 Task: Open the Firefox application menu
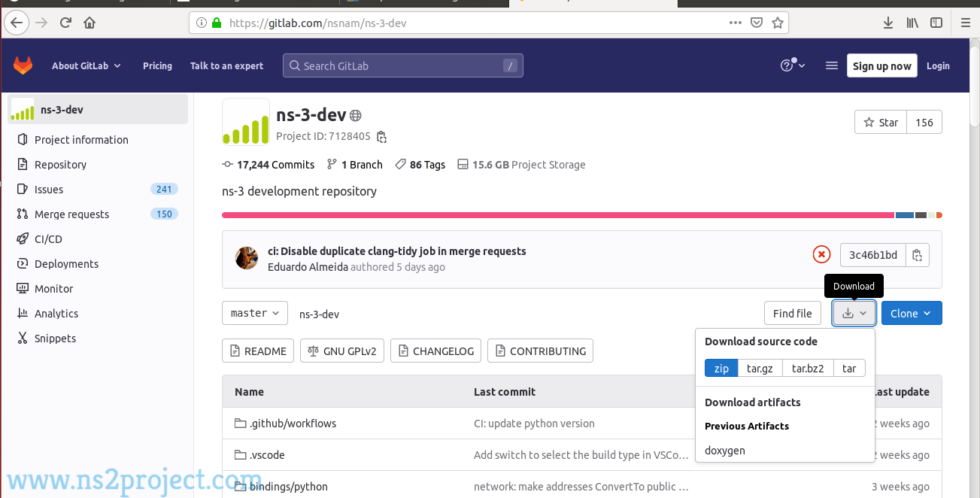click(x=966, y=23)
